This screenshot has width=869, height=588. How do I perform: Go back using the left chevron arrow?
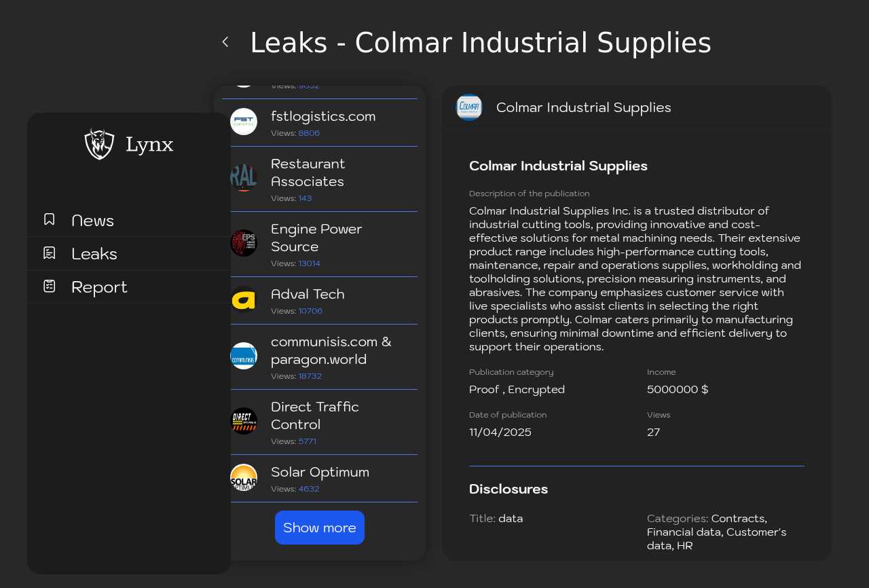coord(225,42)
